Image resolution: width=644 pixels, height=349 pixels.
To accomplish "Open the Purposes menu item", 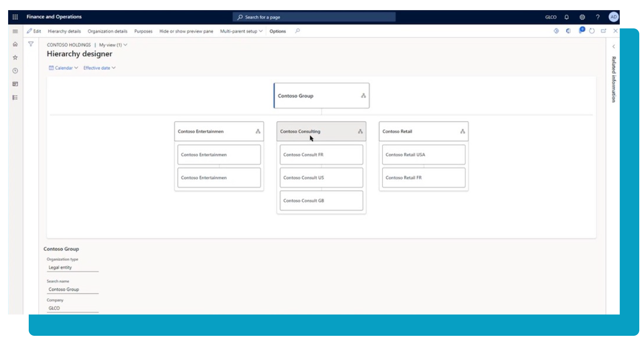I will pyautogui.click(x=143, y=31).
